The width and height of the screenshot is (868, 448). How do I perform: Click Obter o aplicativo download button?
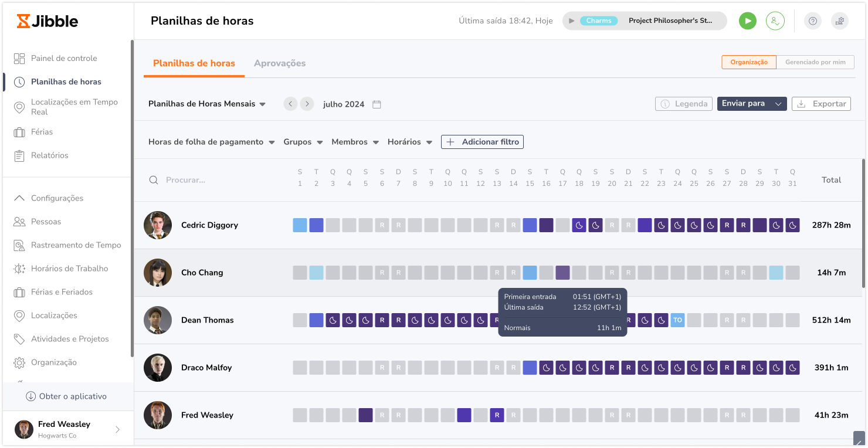coord(66,396)
